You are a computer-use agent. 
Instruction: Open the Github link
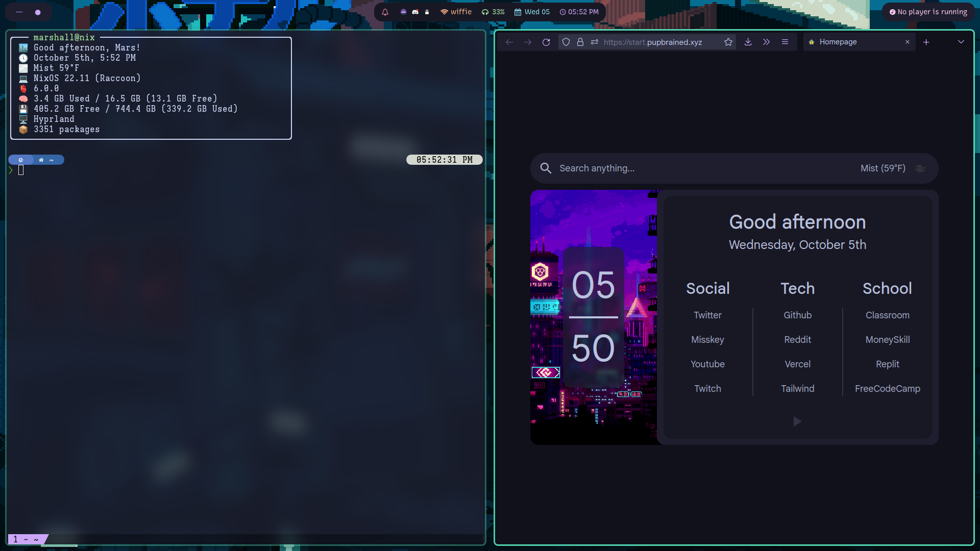pyautogui.click(x=797, y=315)
